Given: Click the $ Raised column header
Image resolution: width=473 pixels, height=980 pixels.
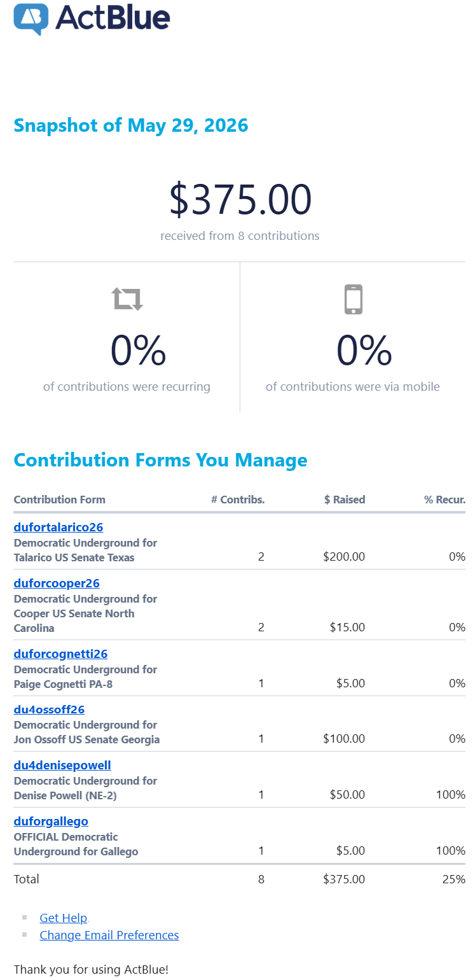Looking at the screenshot, I should pyautogui.click(x=345, y=500).
